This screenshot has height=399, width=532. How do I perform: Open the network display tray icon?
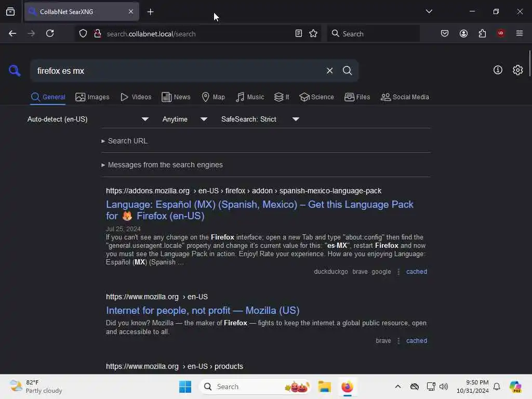[431, 387]
